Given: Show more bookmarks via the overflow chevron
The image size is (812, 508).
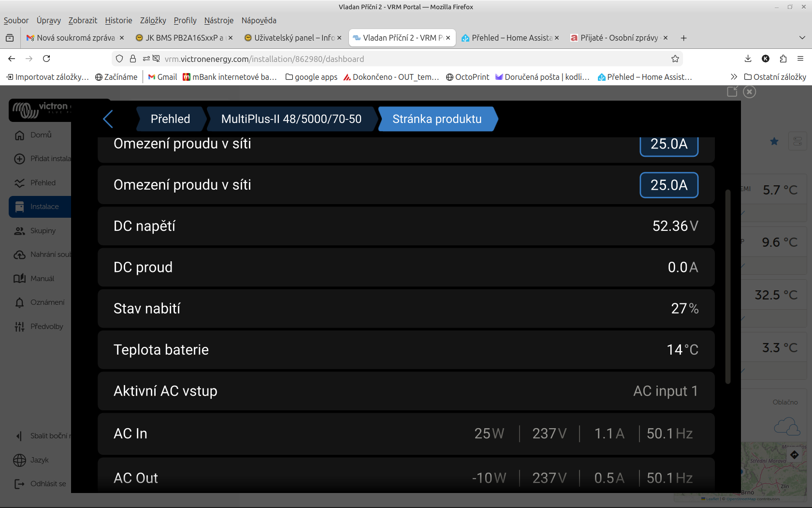Looking at the screenshot, I should [x=734, y=77].
